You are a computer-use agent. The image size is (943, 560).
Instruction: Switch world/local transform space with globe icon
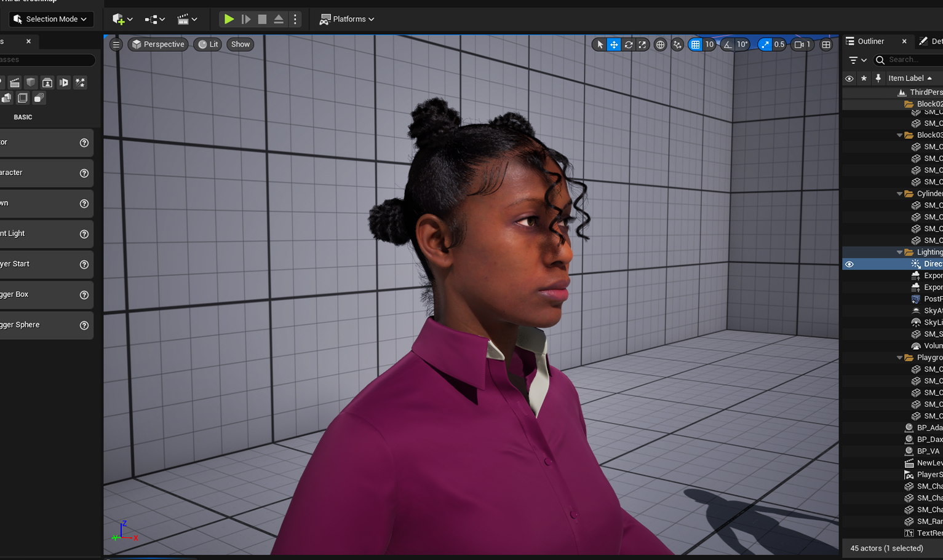click(x=660, y=44)
